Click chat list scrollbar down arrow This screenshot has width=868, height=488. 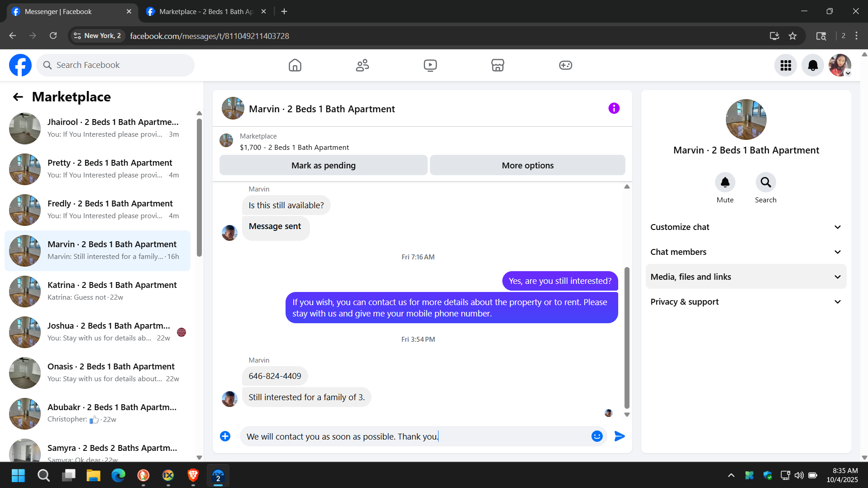199,457
